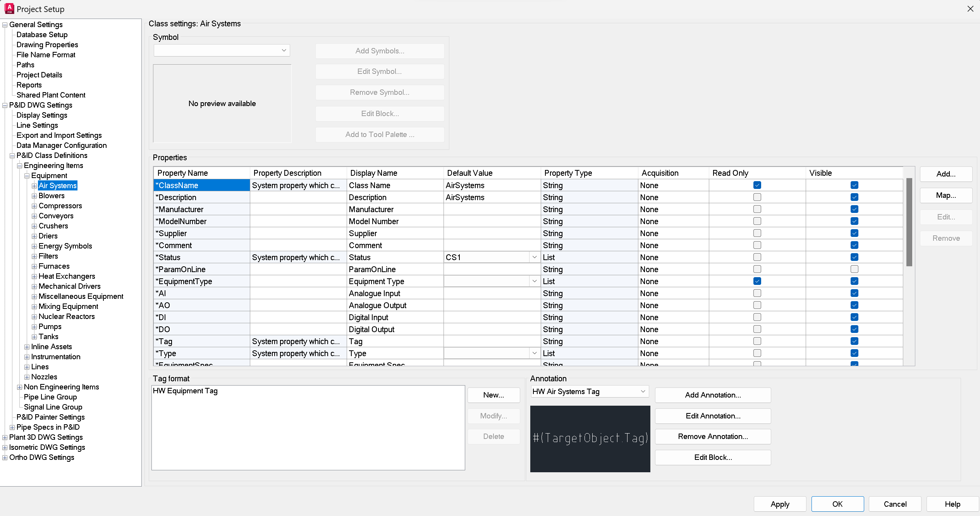
Task: Enable Read Only for the Description property
Action: pos(757,197)
